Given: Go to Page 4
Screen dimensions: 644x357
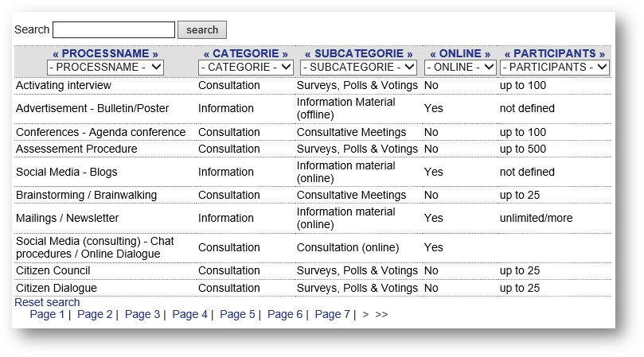Looking at the screenshot, I should coord(189,314).
